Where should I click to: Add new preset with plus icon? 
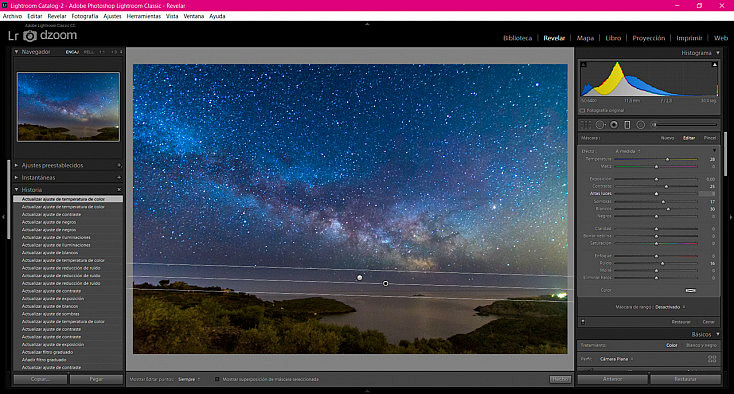(119, 165)
